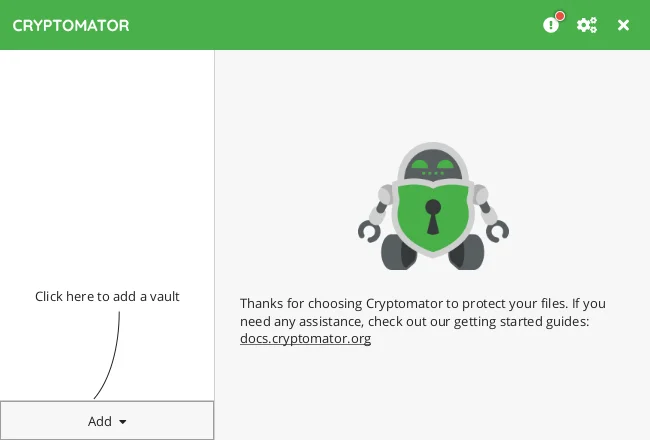Screen dimensions: 650x440
Task: Close the Cryptomator window with the X
Action: point(623,25)
